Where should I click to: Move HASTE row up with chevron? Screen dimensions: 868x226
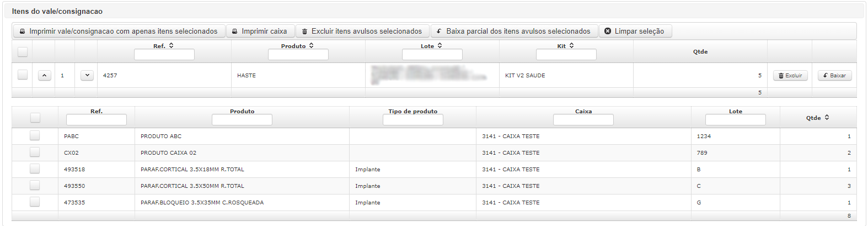click(x=45, y=76)
